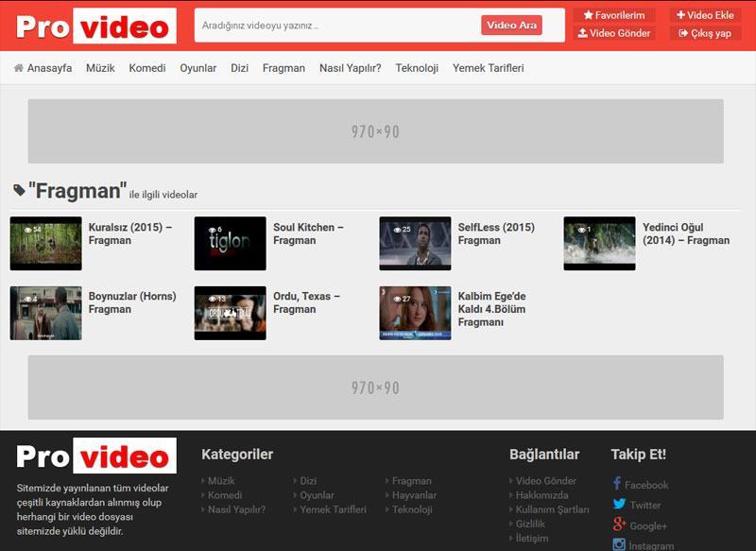
Task: Click the bottom 970×90 ad banner
Action: click(x=375, y=387)
